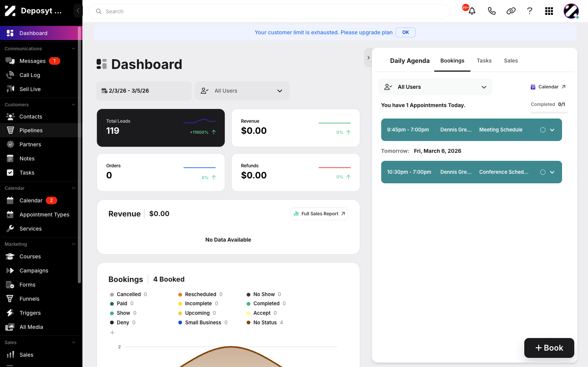Collapse the Sales sidebar section
This screenshot has height=367, width=588.
[x=73, y=343]
